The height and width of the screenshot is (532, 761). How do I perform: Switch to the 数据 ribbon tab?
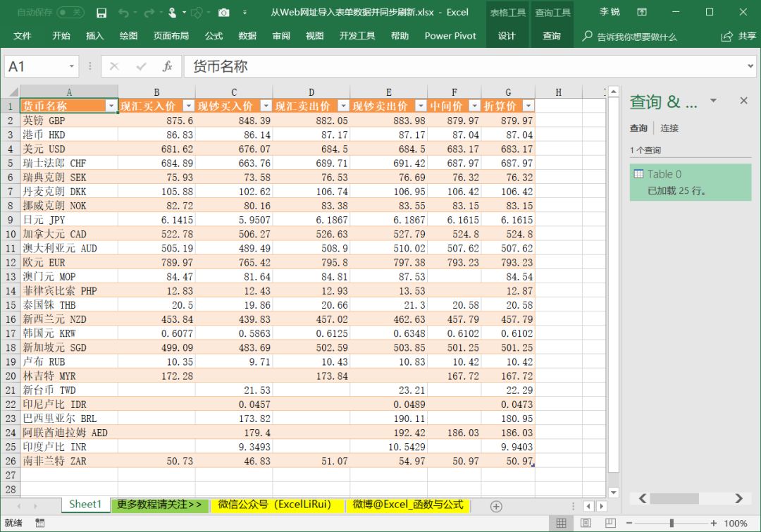pyautogui.click(x=247, y=35)
